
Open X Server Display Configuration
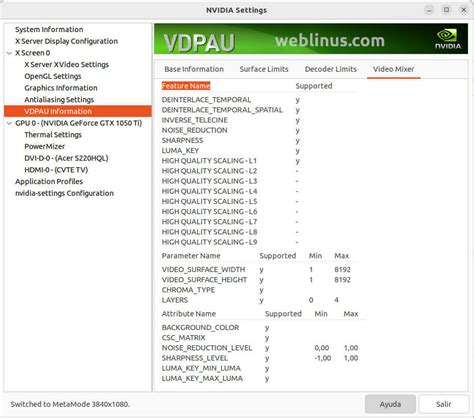pos(66,41)
